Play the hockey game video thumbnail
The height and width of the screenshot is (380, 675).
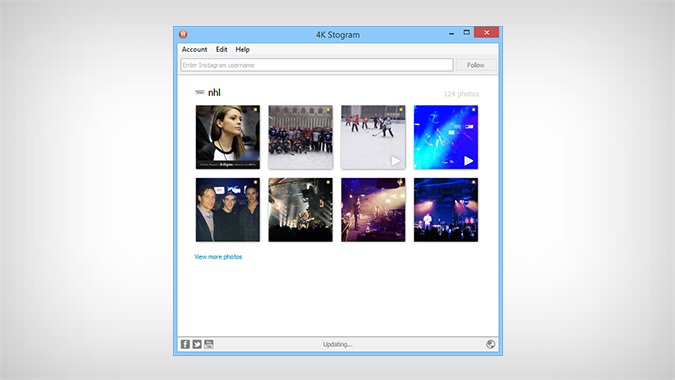pos(373,137)
